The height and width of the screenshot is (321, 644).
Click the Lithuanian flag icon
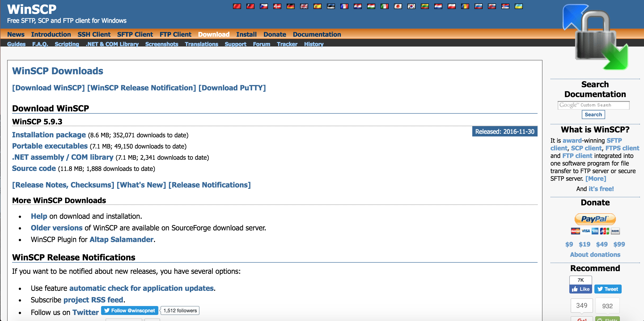click(425, 6)
